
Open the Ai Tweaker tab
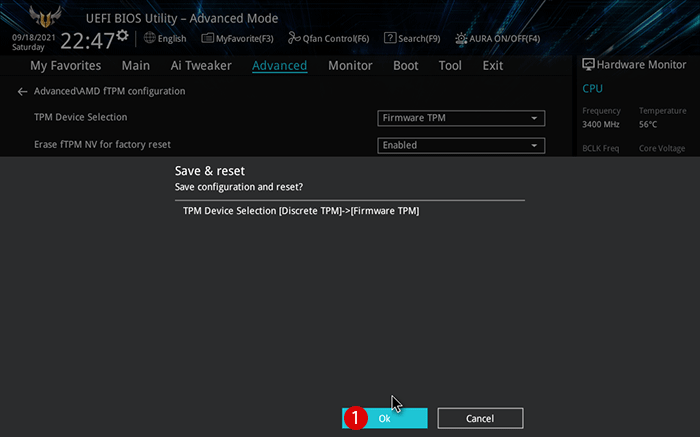coord(201,66)
